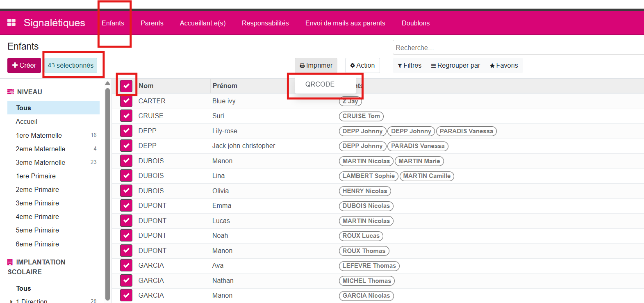The image size is (644, 303).
Task: Open the Imprimer print dropdown
Action: [316, 66]
